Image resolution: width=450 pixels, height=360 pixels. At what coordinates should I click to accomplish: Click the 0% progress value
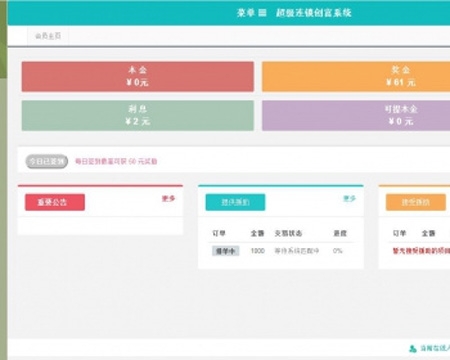(x=337, y=251)
